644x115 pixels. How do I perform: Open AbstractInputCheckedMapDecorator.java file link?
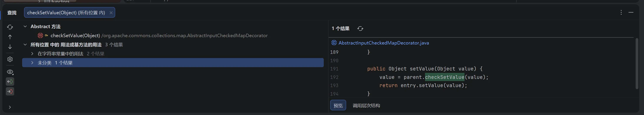(x=384, y=43)
